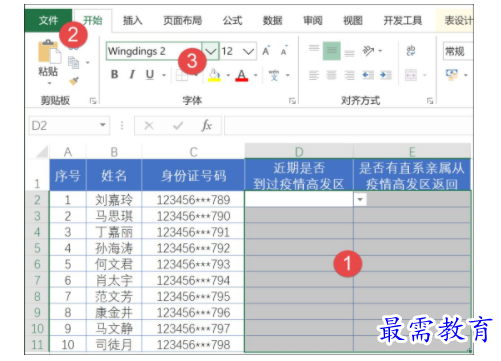Click the Wingdings 2 font name field
Screen dimensions: 501x361
pos(154,51)
